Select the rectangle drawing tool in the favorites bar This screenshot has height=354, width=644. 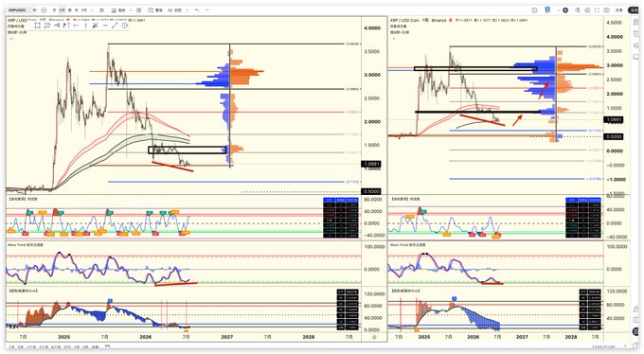click(x=37, y=26)
